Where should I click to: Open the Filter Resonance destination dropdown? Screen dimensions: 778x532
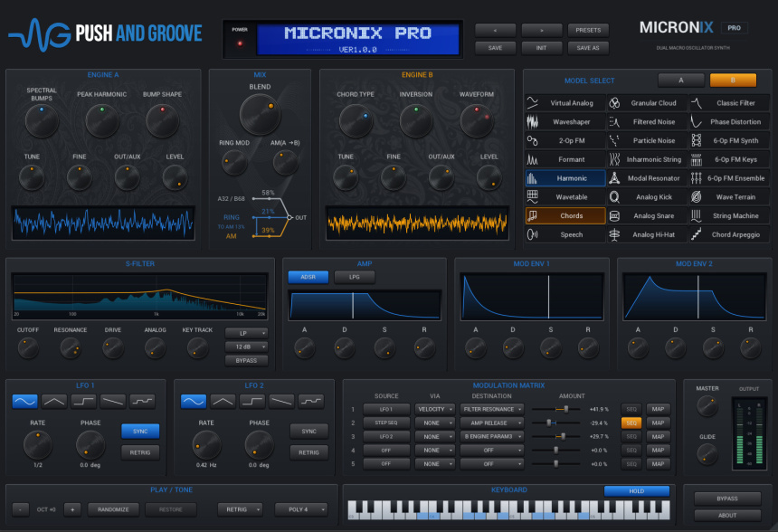(x=492, y=409)
